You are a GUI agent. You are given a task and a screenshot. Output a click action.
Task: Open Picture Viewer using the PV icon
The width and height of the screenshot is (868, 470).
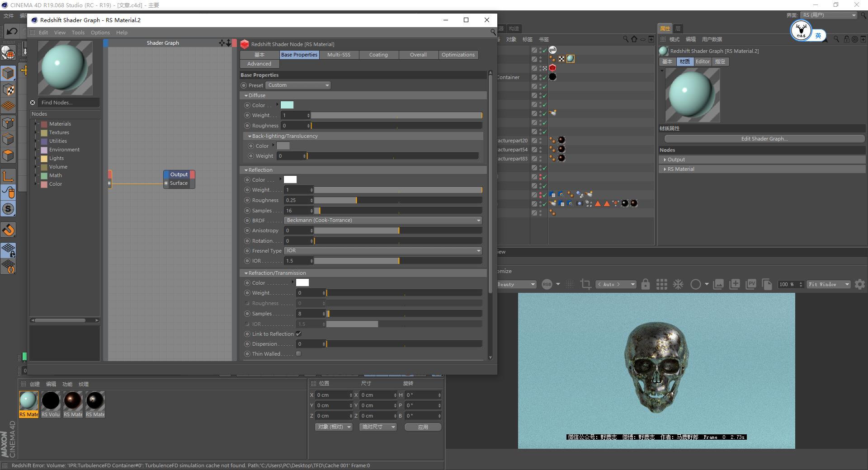pyautogui.click(x=751, y=285)
